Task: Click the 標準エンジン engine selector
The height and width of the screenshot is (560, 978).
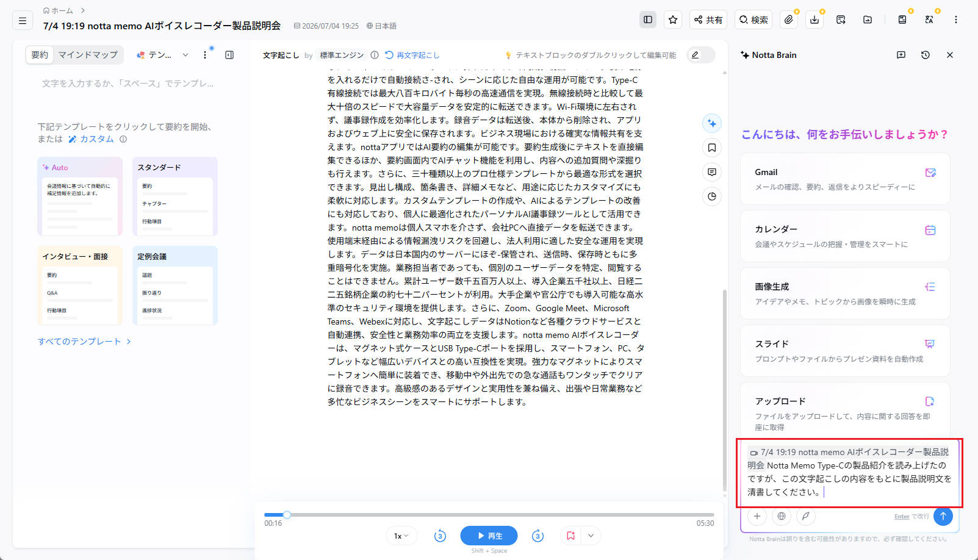Action: (342, 55)
